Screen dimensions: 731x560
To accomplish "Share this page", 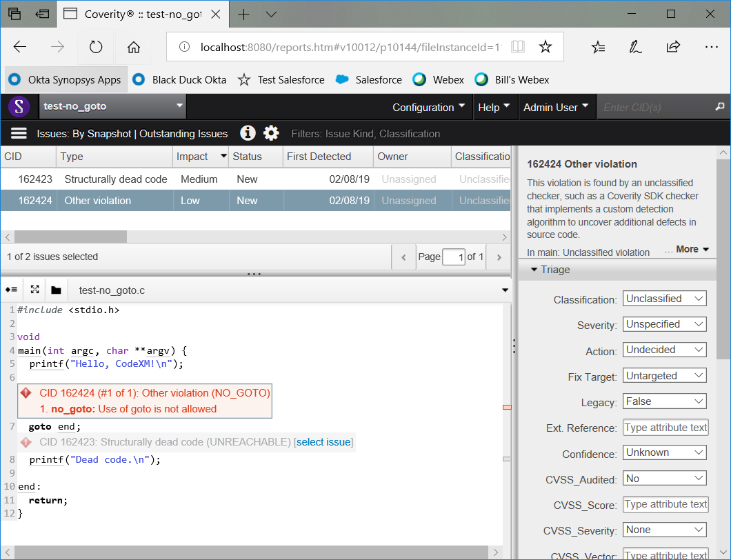I will (673, 47).
